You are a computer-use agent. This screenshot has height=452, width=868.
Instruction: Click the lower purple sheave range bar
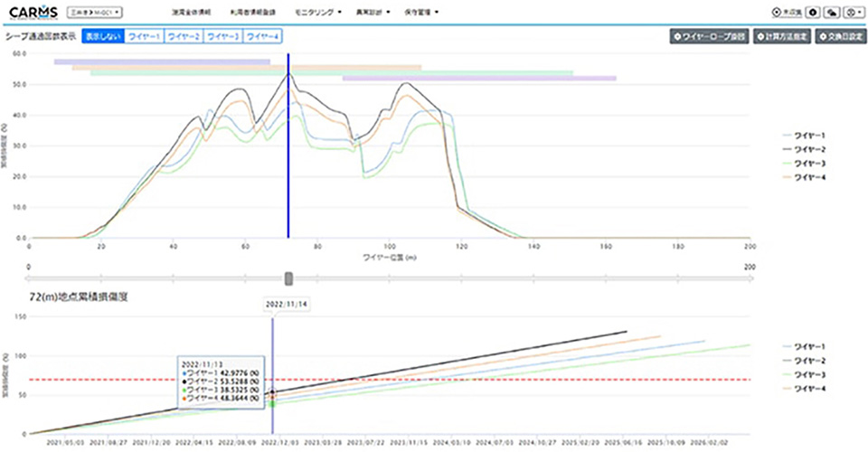coord(479,79)
